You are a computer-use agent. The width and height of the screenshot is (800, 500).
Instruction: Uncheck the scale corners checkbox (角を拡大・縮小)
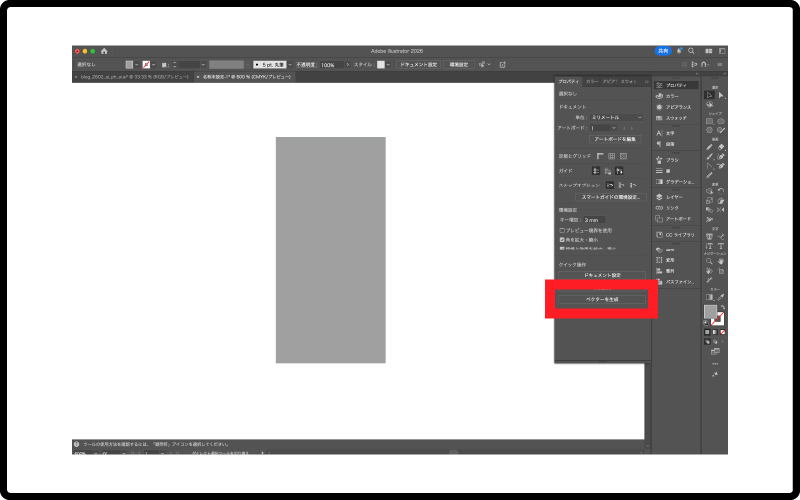click(x=562, y=240)
